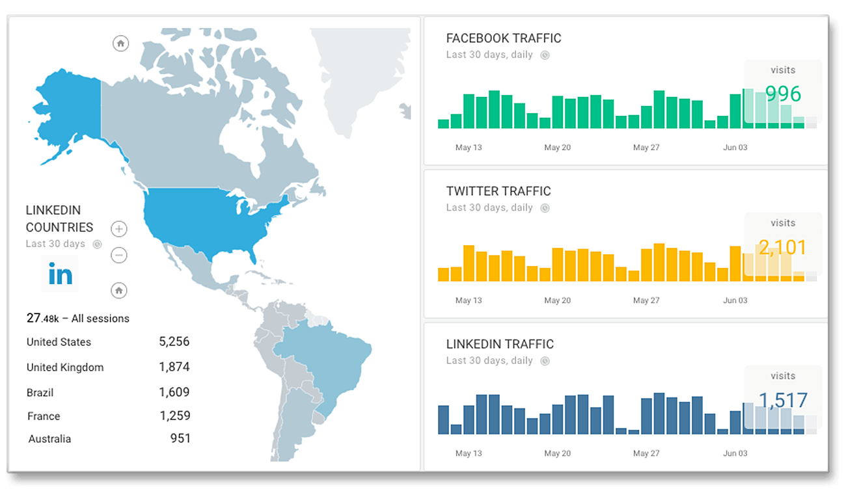Click the United States row label
Viewport: 846px width, 504px height.
pyautogui.click(x=59, y=342)
